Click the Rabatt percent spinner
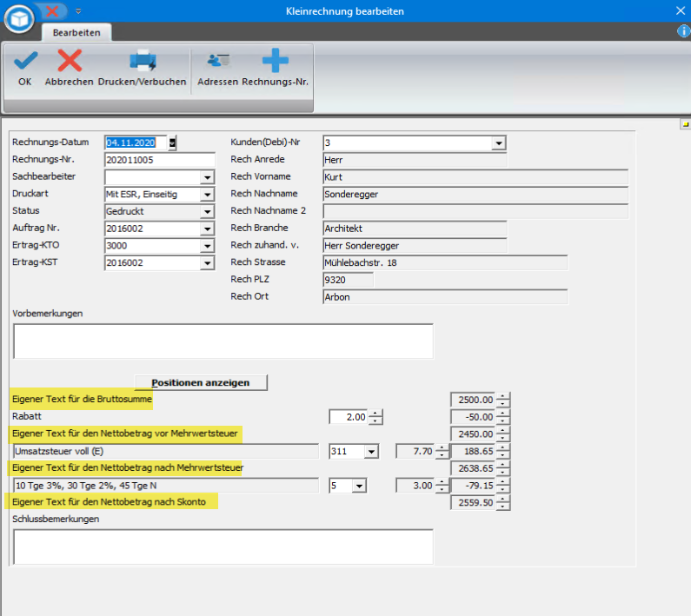 point(375,417)
